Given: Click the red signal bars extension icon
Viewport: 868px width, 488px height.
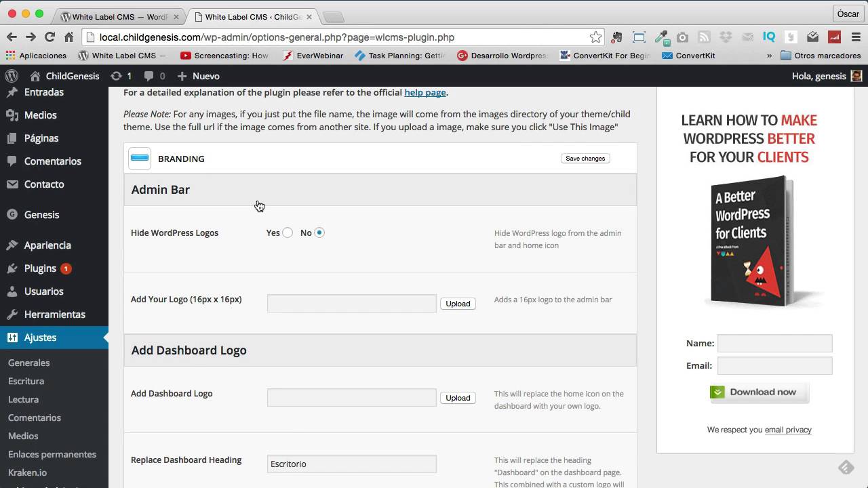Looking at the screenshot, I should tap(834, 37).
